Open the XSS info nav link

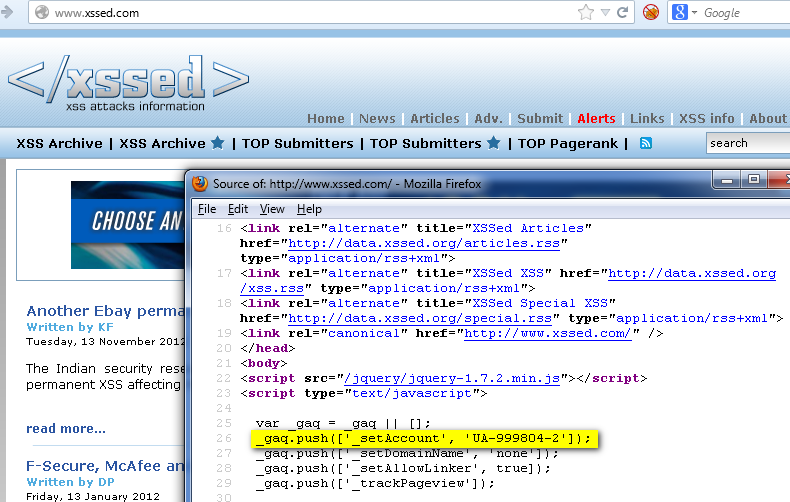706,118
